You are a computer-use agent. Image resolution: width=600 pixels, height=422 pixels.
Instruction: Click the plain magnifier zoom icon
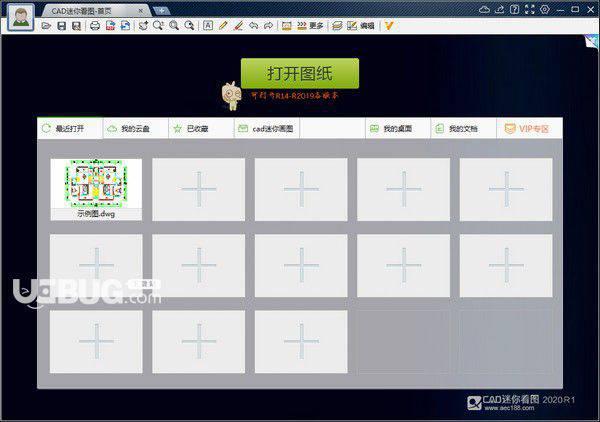(174, 25)
